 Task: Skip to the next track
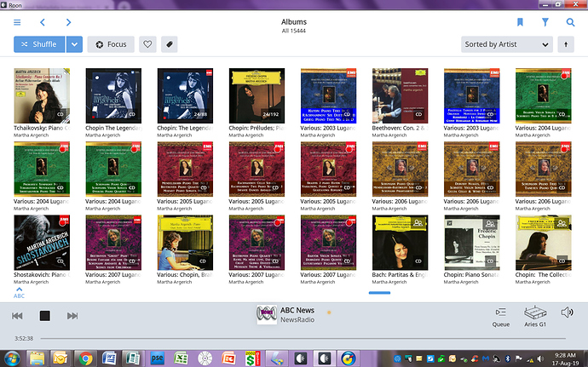(72, 316)
